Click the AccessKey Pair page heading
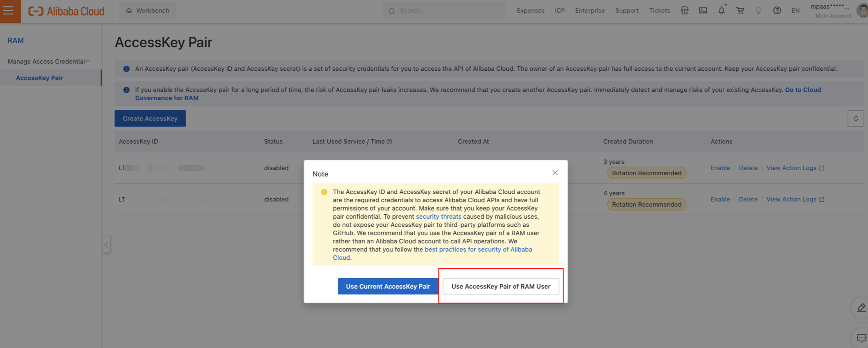Viewport: 868px width, 348px height. pyautogui.click(x=163, y=42)
